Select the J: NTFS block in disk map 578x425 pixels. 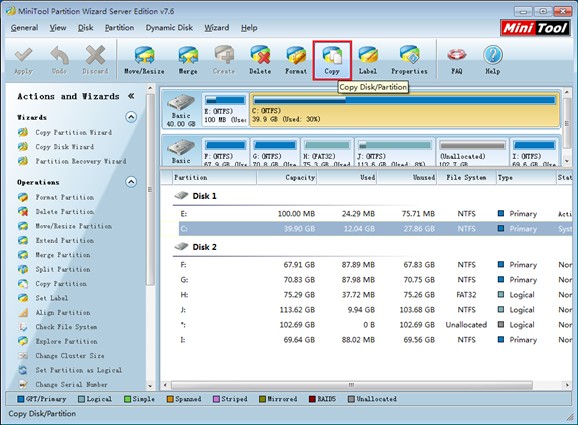coord(394,152)
